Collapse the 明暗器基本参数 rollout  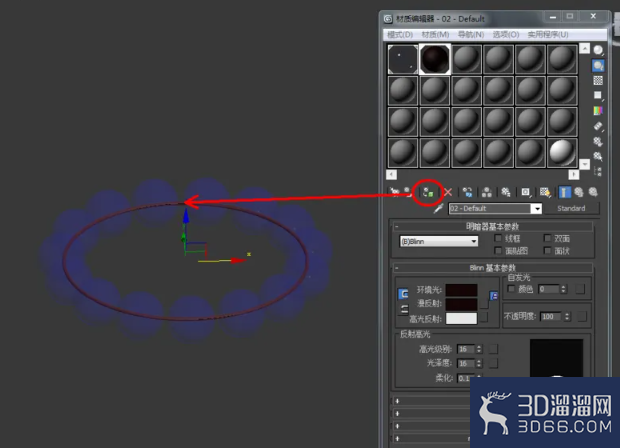pos(492,227)
